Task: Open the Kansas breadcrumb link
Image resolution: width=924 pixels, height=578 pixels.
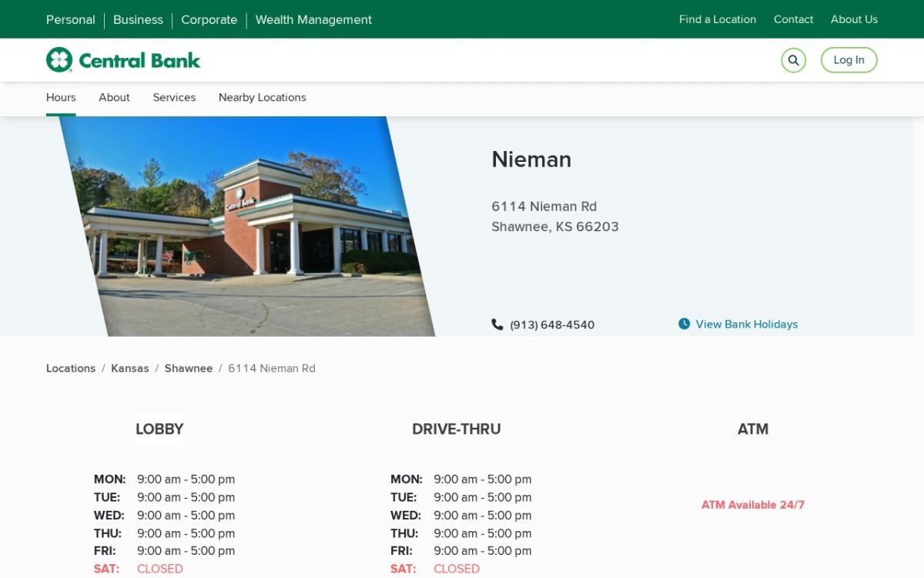Action: [x=130, y=368]
